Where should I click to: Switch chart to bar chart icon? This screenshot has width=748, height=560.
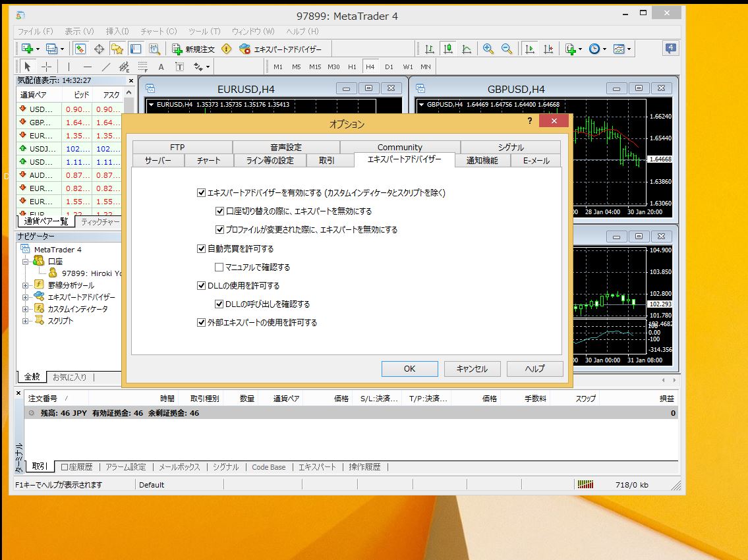(429, 49)
